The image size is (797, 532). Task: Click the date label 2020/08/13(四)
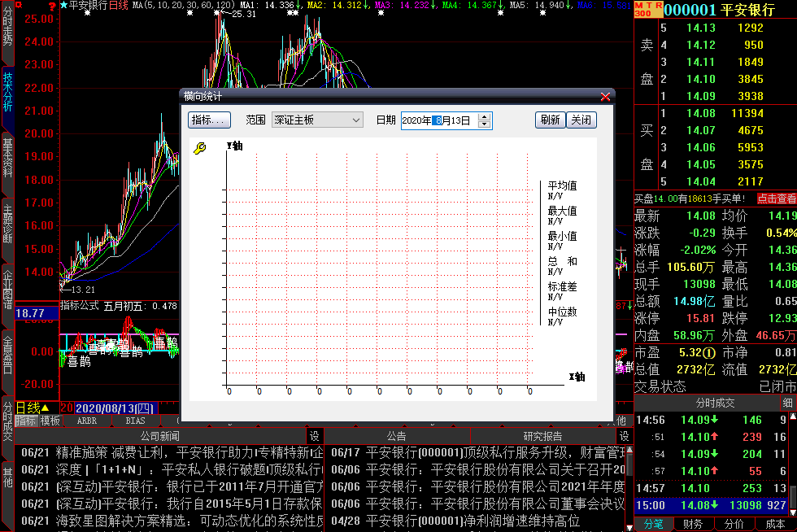pyautogui.click(x=115, y=408)
